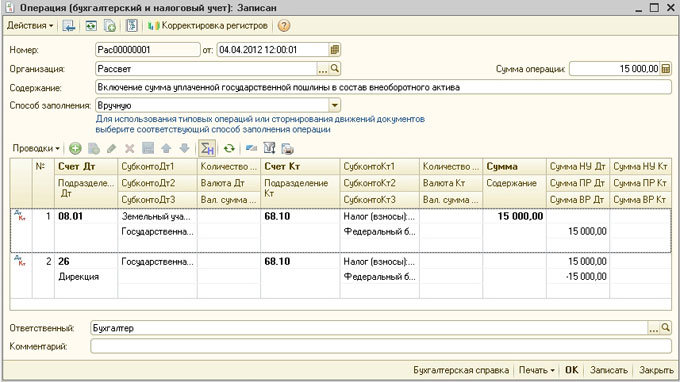The image size is (680, 382).
Task: Open the Действия actions menu
Action: [29, 26]
